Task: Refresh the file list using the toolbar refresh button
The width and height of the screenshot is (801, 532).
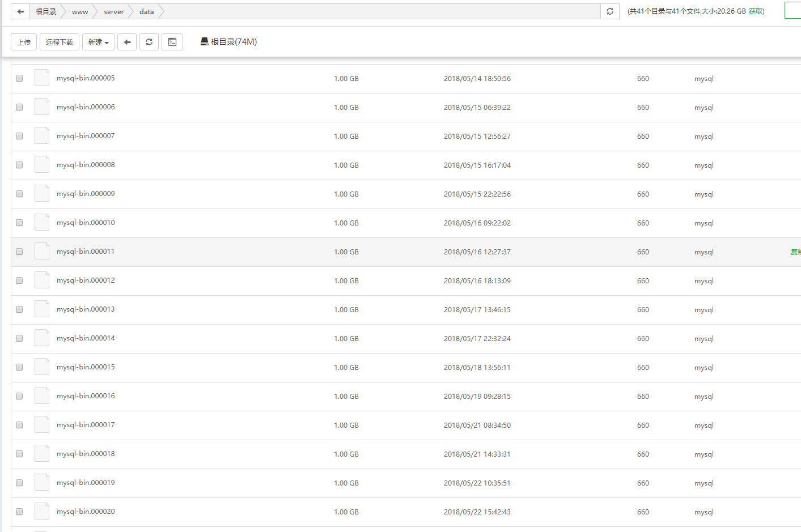Action: 149,42
